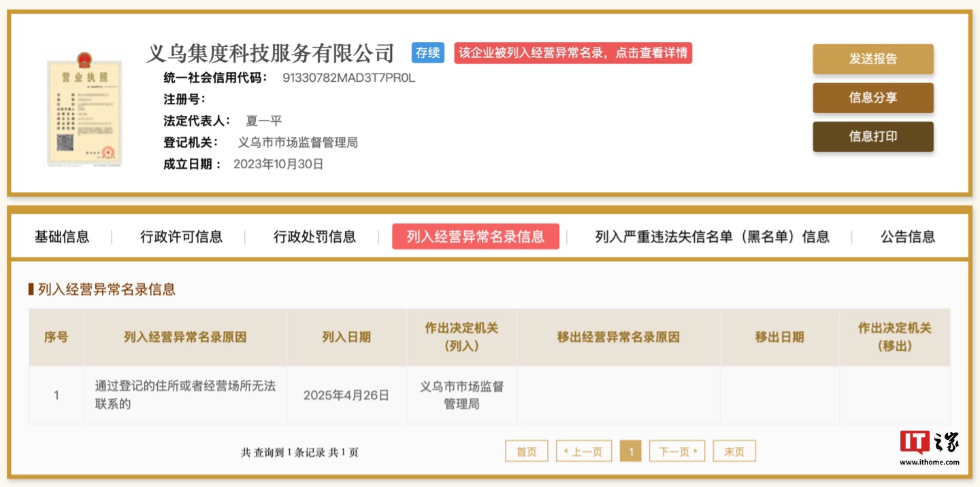Viewport: 980px width, 487px height.
Task: Switch to the 公告信息 tab
Action: coord(907,237)
